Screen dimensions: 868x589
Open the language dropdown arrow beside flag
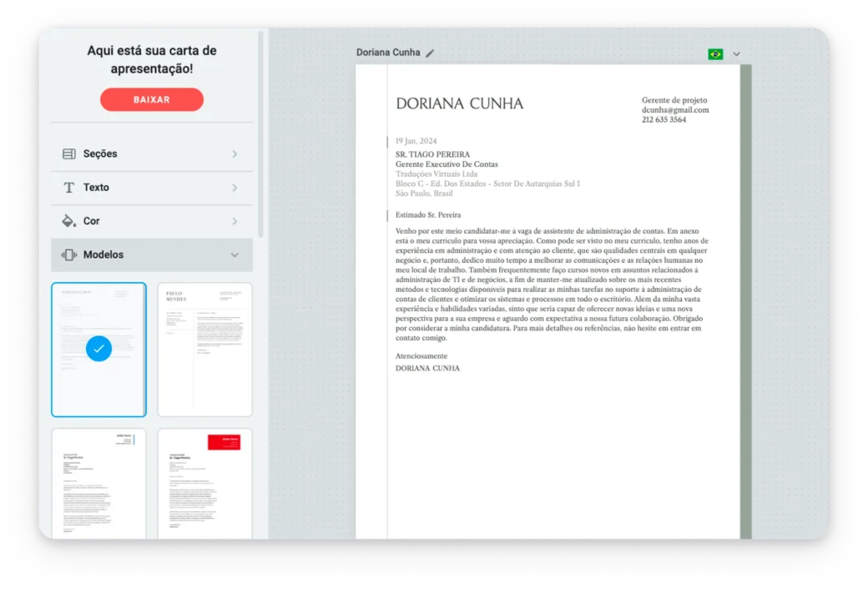[x=736, y=54]
